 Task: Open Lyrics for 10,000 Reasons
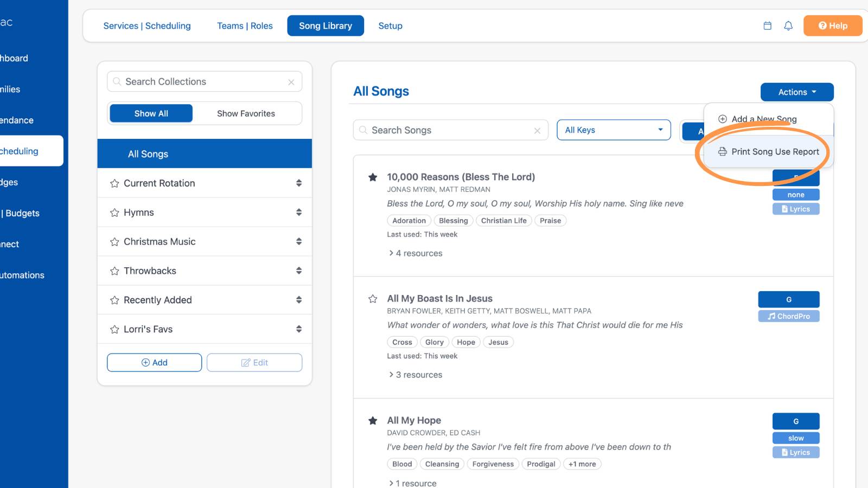(x=796, y=209)
